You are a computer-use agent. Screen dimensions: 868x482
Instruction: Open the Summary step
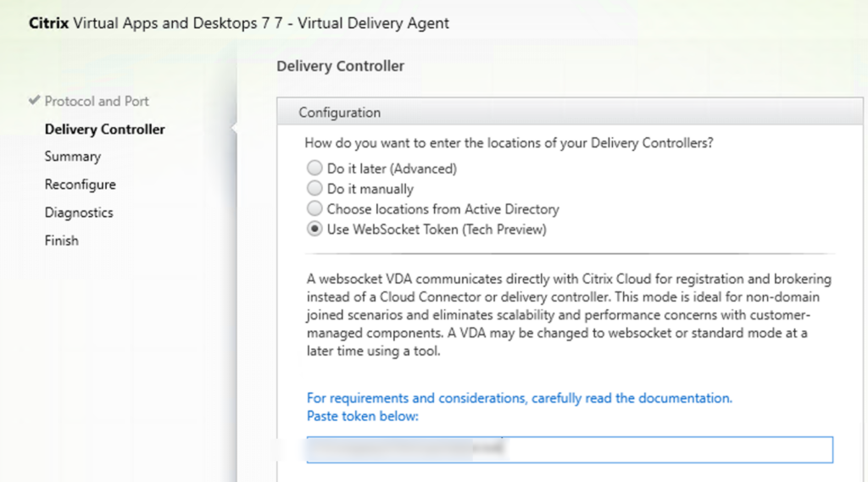[73, 157]
